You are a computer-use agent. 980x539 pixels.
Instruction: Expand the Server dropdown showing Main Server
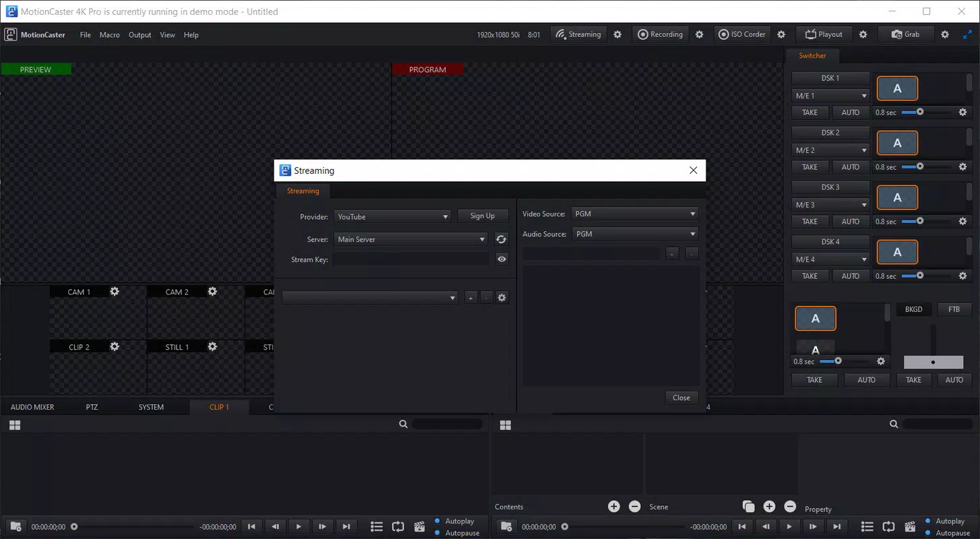(x=410, y=239)
